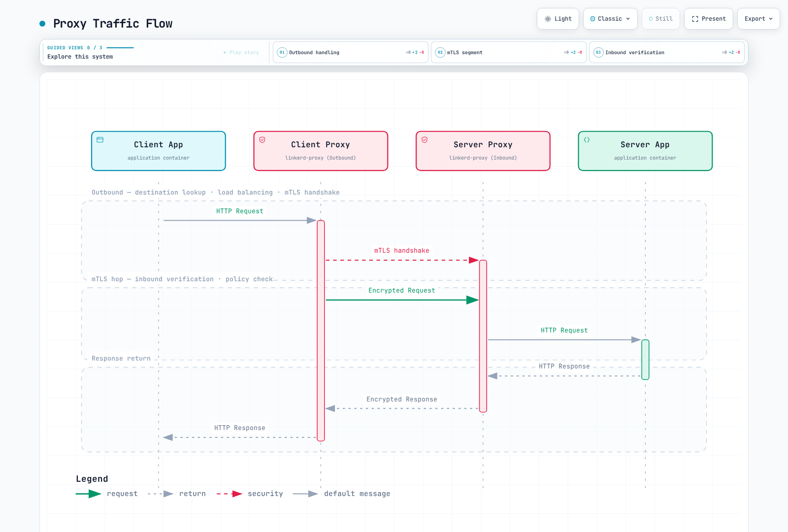Click the Legend heading
788x532 pixels.
92,479
